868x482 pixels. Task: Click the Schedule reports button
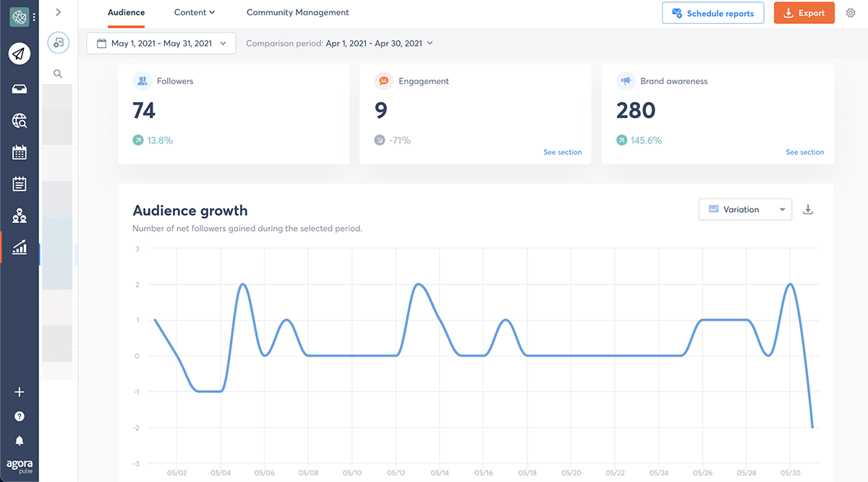712,13
